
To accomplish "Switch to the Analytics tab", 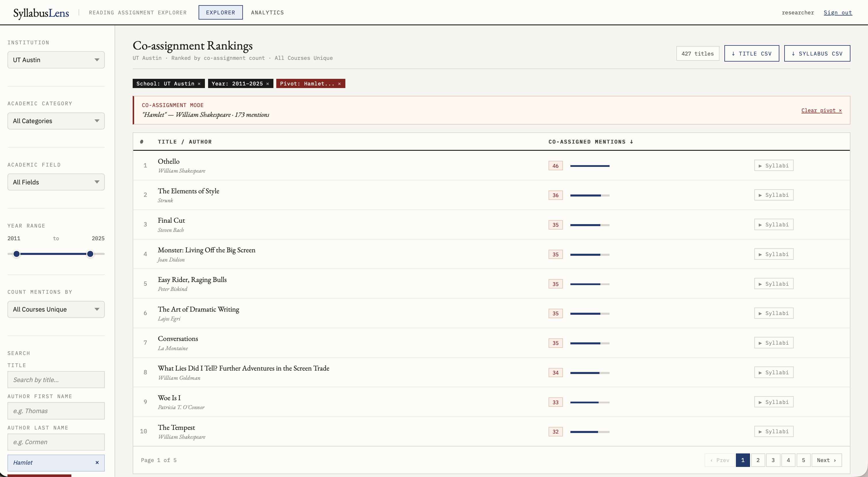I will coord(267,12).
